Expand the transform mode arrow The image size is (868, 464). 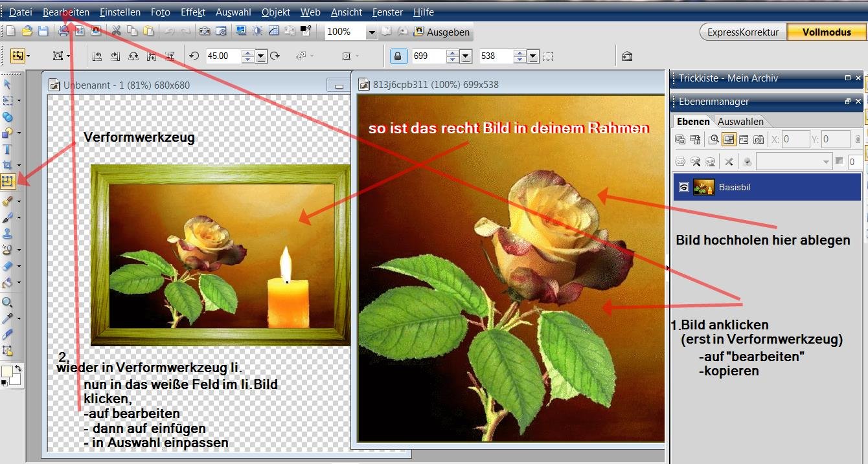[29, 56]
